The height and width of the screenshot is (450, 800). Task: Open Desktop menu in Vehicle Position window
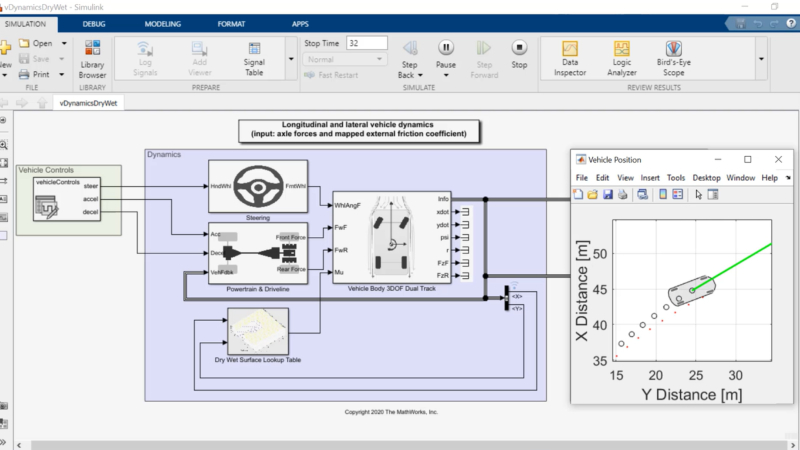pyautogui.click(x=706, y=178)
